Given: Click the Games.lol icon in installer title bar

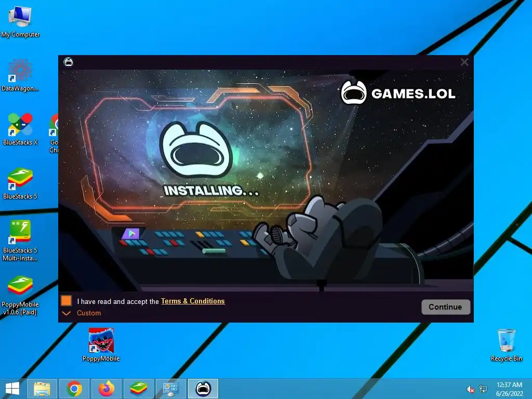Looking at the screenshot, I should (x=69, y=62).
